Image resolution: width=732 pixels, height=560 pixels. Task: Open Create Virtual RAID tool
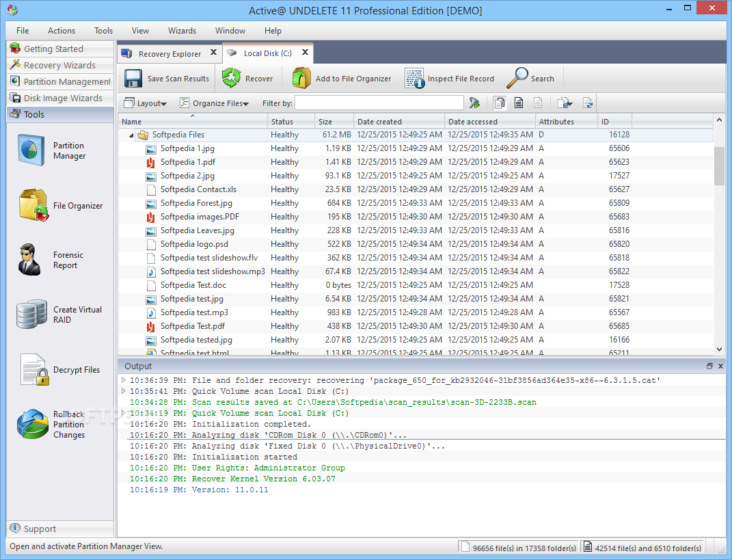tap(59, 315)
